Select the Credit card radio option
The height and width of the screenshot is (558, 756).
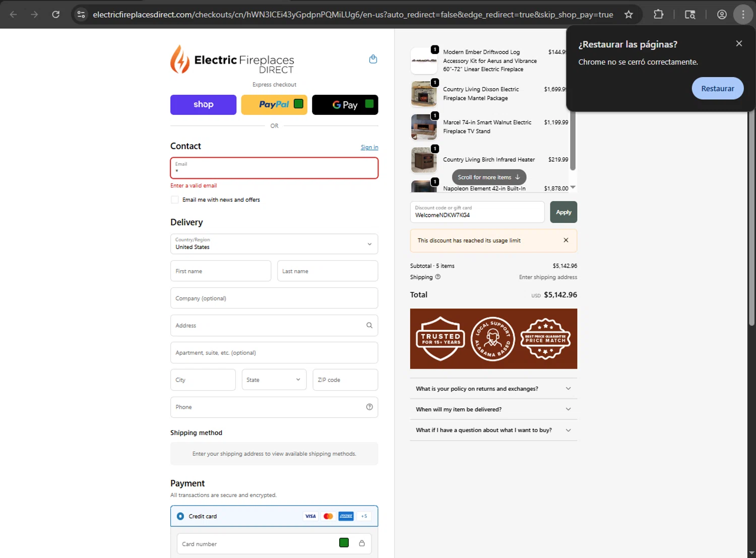(x=180, y=516)
